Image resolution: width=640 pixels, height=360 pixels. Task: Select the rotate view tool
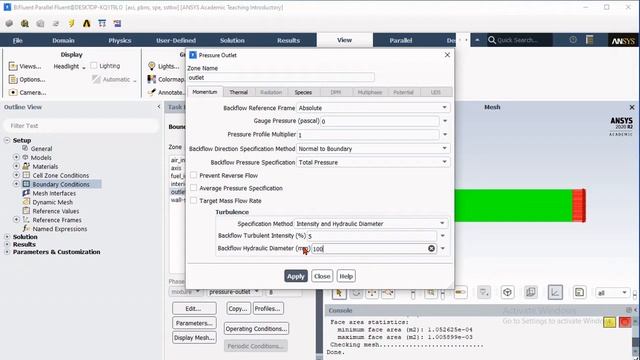(356, 292)
